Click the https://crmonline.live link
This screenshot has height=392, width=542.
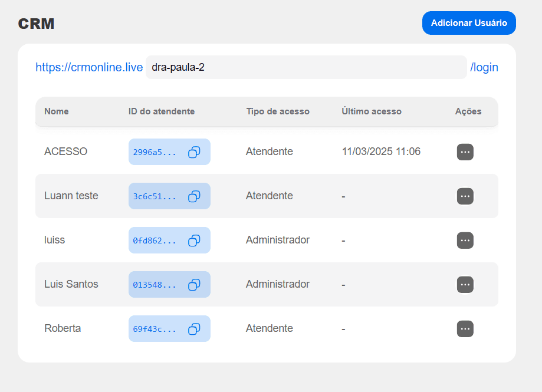[x=89, y=67]
